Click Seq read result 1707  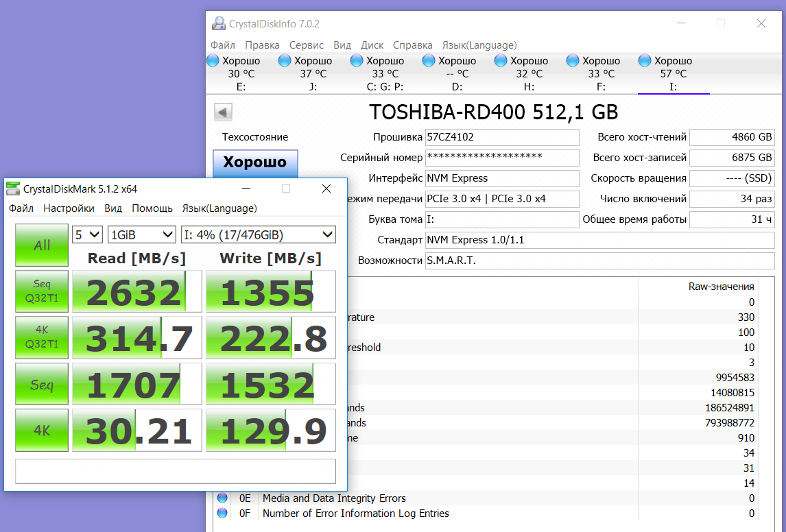tap(137, 384)
